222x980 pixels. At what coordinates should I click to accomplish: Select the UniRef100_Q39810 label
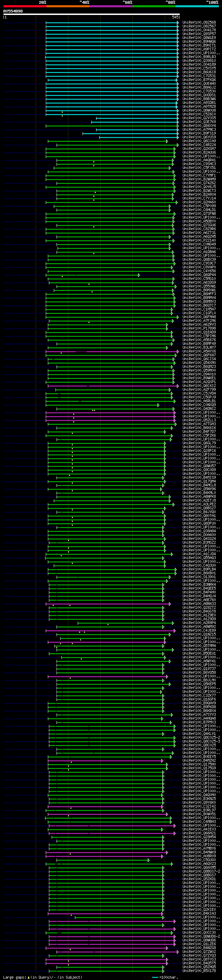199,60
